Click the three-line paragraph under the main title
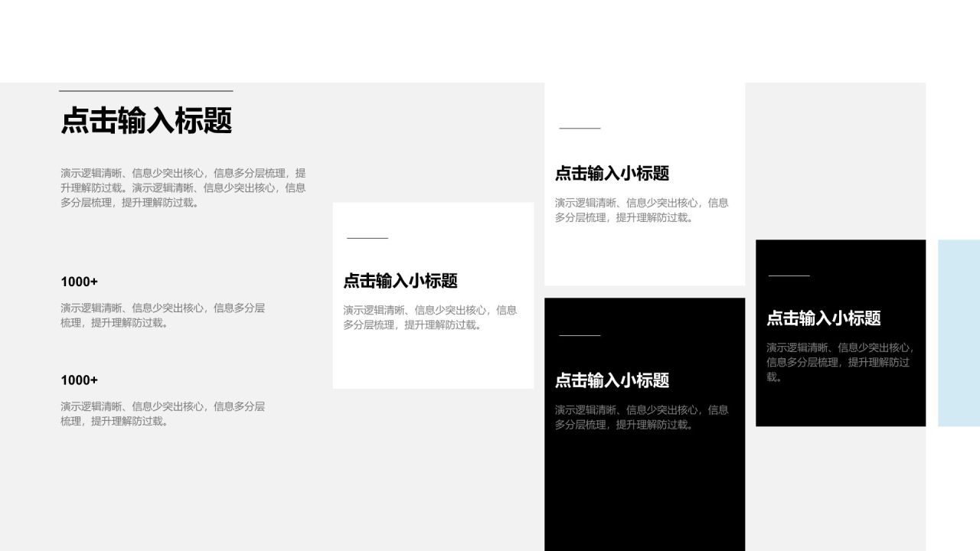The width and height of the screenshot is (980, 551). (183, 187)
